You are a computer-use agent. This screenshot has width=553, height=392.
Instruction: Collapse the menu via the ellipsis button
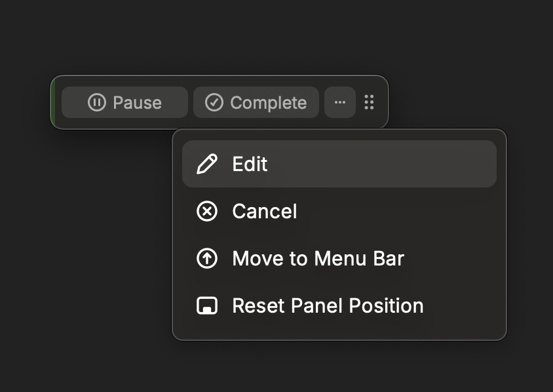[339, 102]
